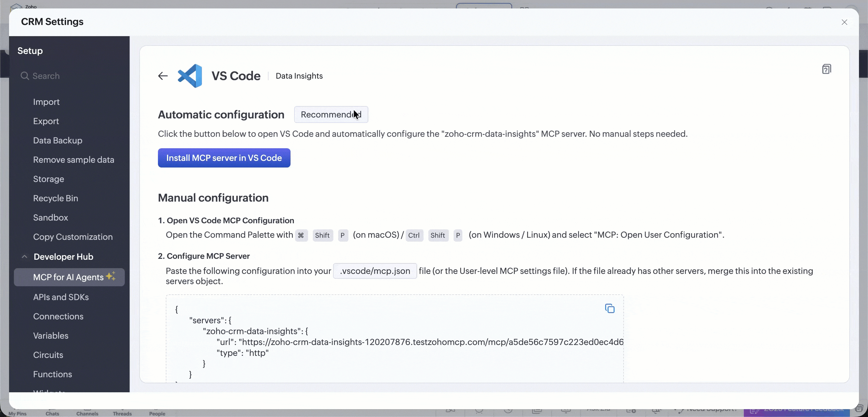868x417 pixels.
Task: Open Threads in background bottom bar
Action: click(x=122, y=413)
